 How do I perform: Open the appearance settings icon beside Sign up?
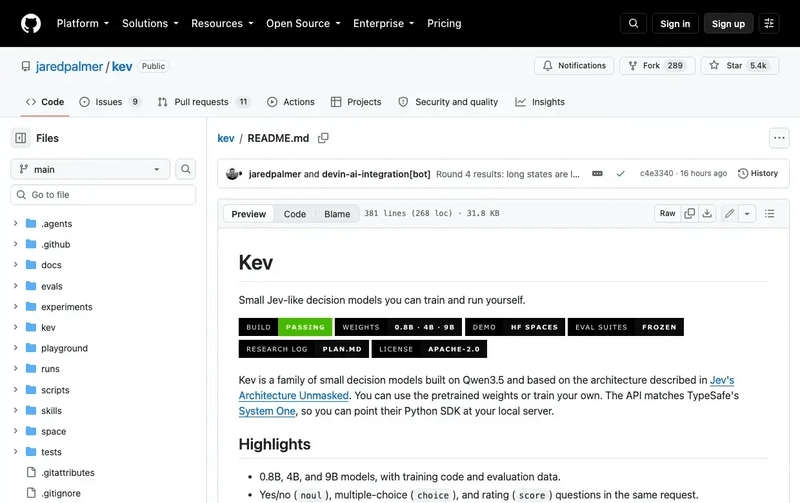(768, 23)
